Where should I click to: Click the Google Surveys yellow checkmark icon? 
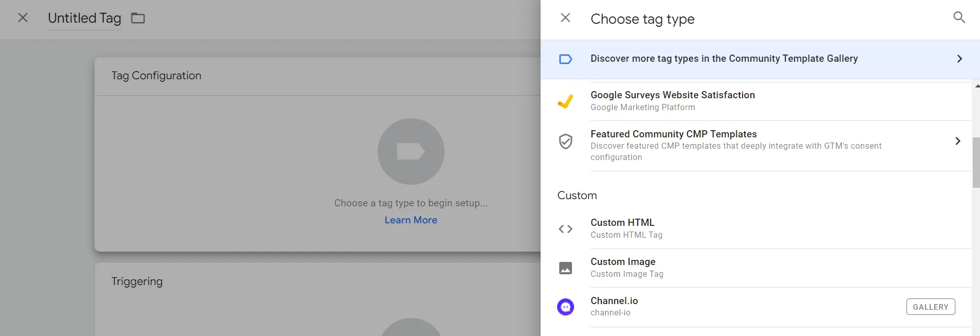pyautogui.click(x=565, y=101)
